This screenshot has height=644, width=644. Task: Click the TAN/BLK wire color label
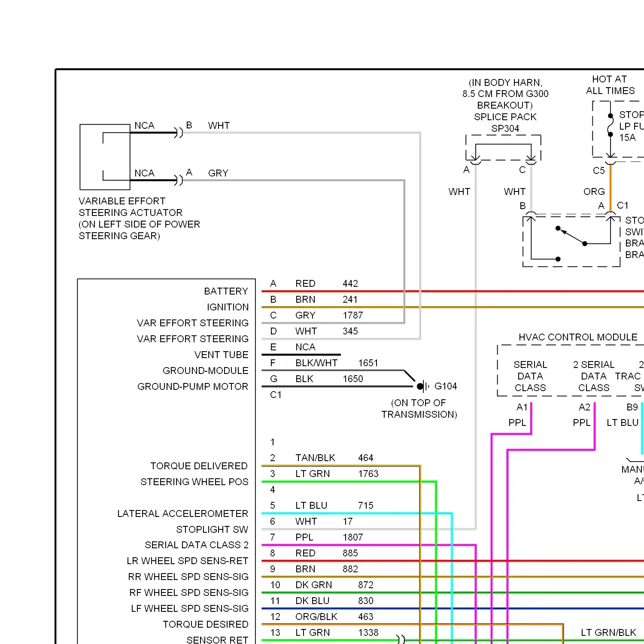pyautogui.click(x=316, y=458)
